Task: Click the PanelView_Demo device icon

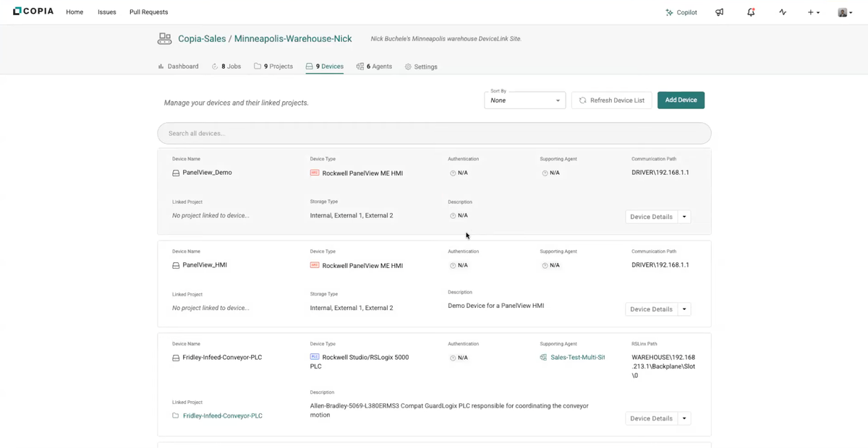Action: click(176, 173)
